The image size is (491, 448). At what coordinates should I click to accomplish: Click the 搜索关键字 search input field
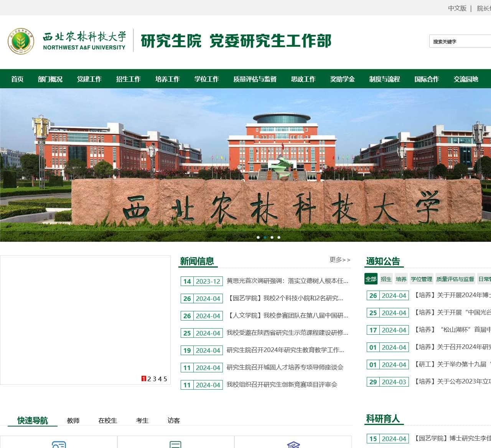tap(460, 41)
